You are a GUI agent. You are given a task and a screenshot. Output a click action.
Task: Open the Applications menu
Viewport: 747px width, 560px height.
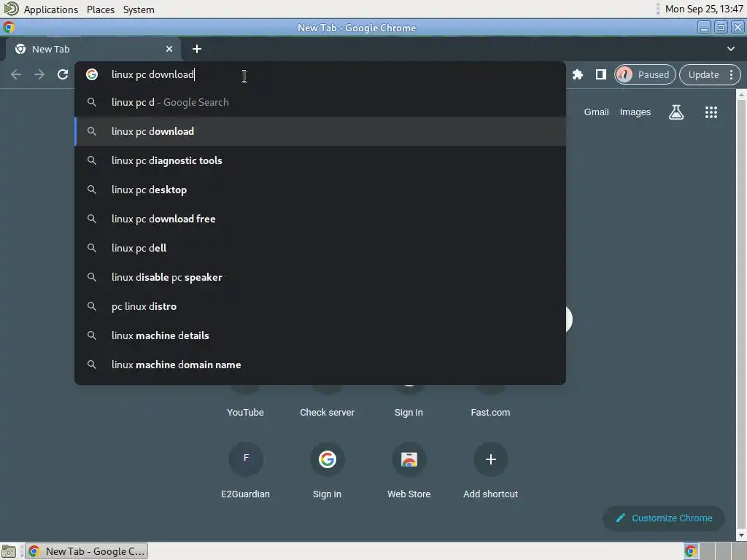pos(51,9)
